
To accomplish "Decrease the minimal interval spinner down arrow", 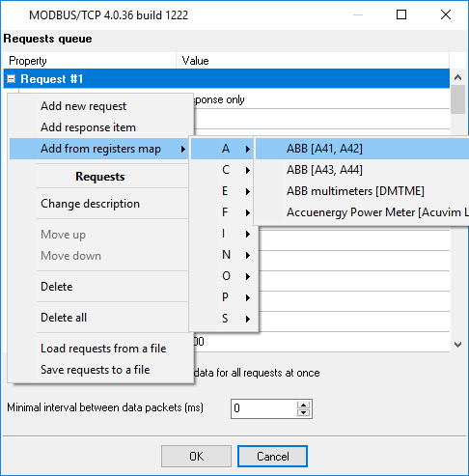I will click(x=303, y=412).
